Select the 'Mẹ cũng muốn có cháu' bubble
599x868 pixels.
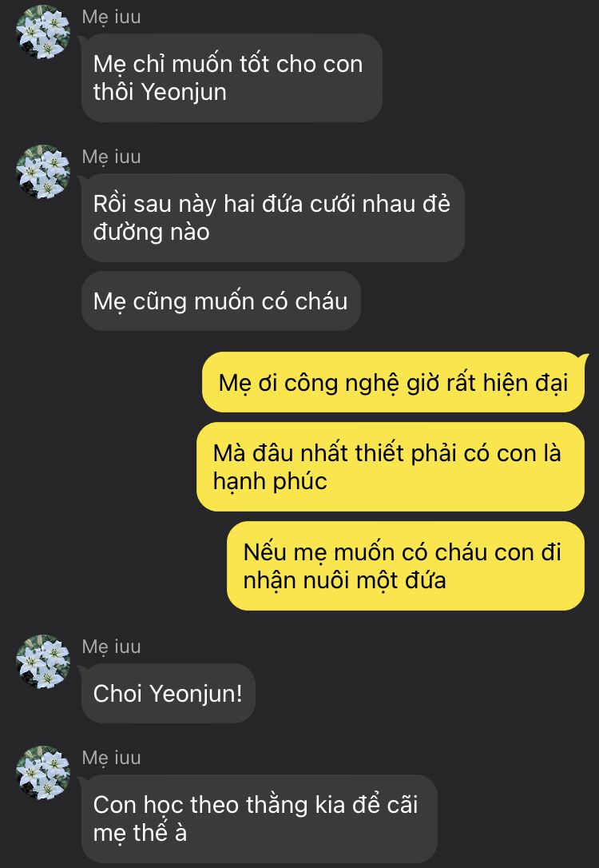[221, 301]
